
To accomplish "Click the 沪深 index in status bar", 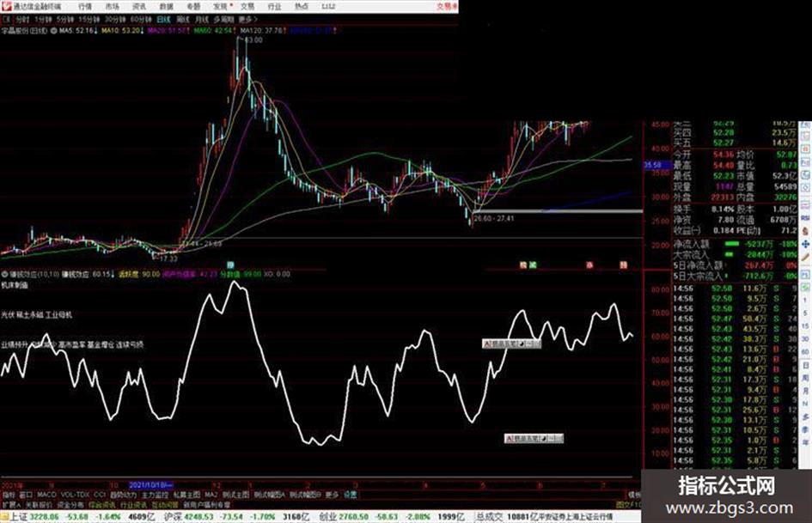I will point(173,517).
